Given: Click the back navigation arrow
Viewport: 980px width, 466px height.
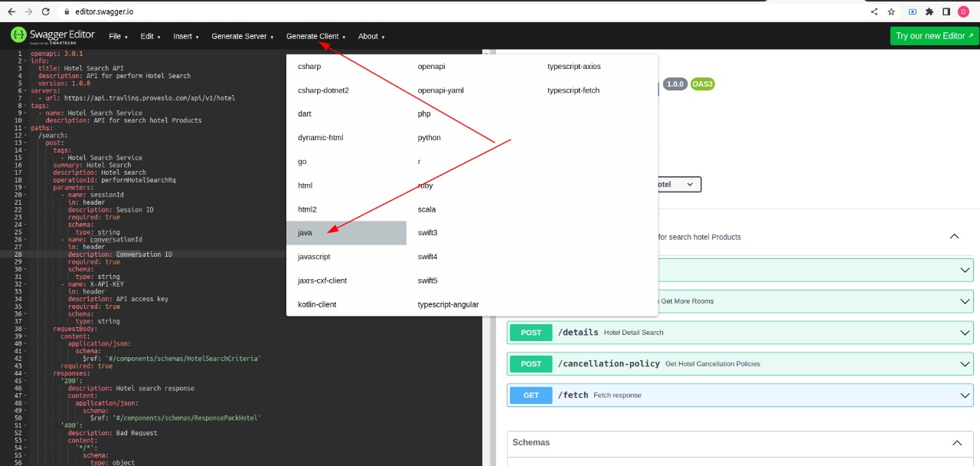Looking at the screenshot, I should tap(11, 11).
